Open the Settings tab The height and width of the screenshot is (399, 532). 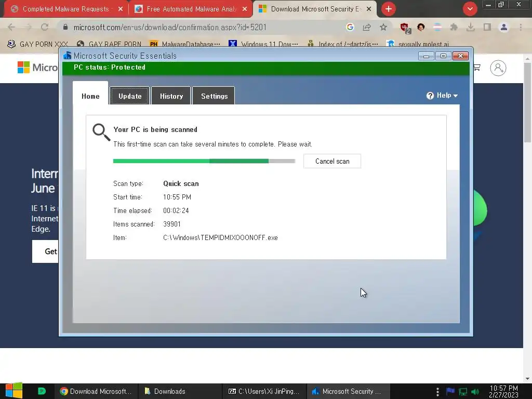click(214, 96)
